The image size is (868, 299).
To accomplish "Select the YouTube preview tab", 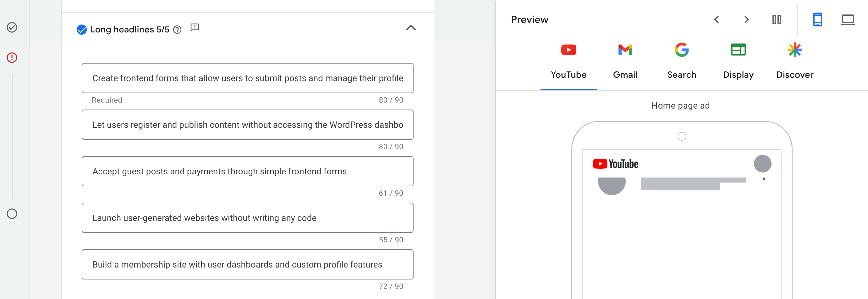I will coord(569,62).
